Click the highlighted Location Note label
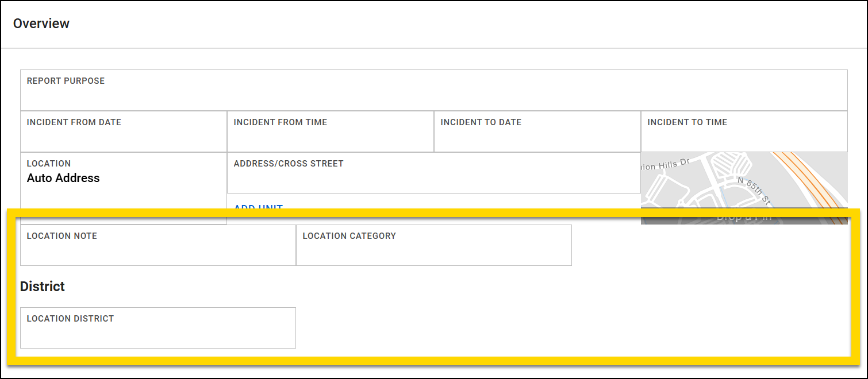The image size is (868, 379). pyautogui.click(x=62, y=235)
